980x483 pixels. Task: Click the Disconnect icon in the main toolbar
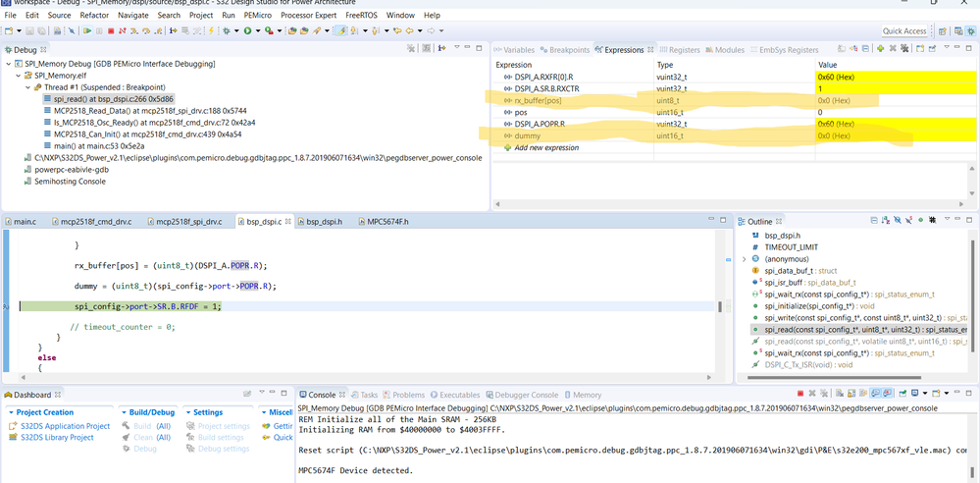click(122, 30)
